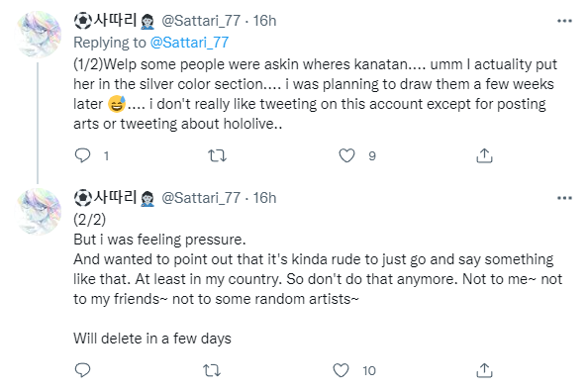This screenshot has height=390, width=588.
Task: Open the first tweet's author display name
Action: click(x=115, y=20)
